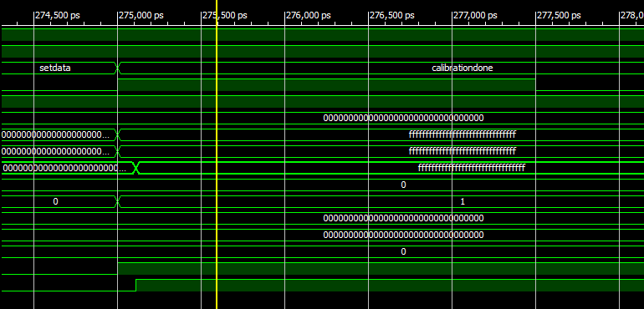
Task: Click the setdata state value
Action: pyautogui.click(x=55, y=68)
